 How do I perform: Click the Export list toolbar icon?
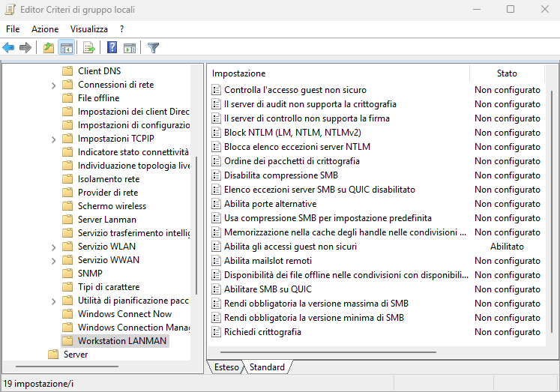coord(89,47)
